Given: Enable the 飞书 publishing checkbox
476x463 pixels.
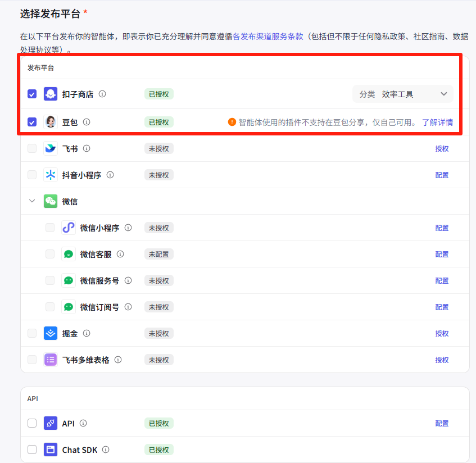Looking at the screenshot, I should [x=32, y=148].
